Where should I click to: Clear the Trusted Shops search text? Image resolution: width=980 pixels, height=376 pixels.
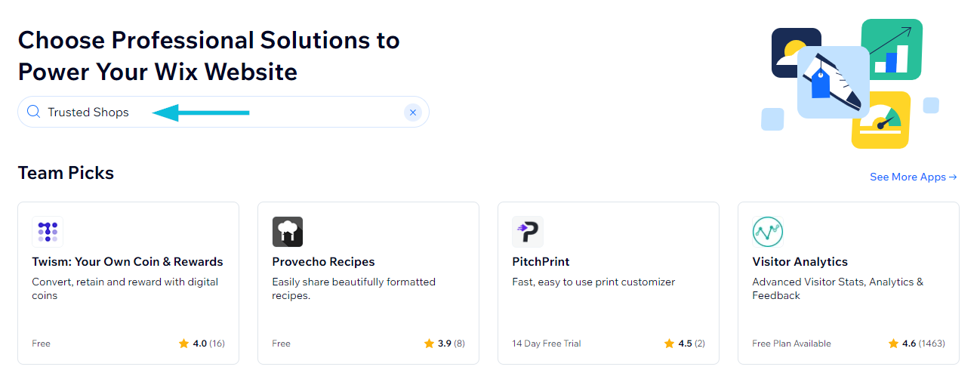point(412,112)
